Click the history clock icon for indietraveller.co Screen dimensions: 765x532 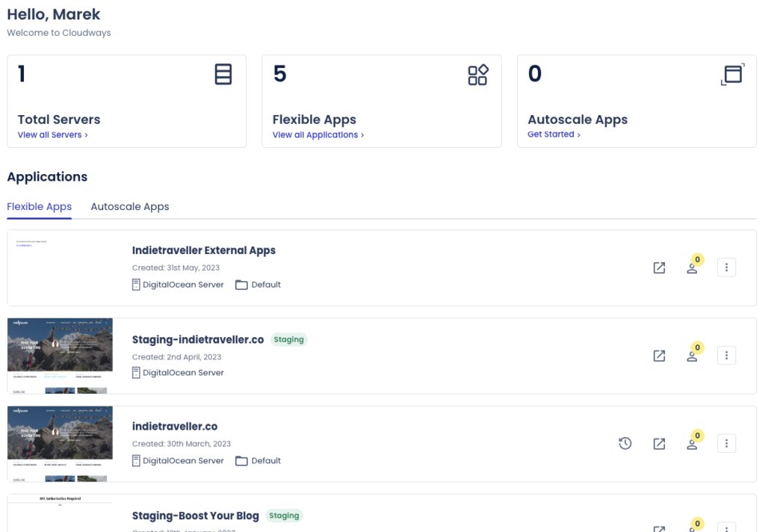[625, 443]
